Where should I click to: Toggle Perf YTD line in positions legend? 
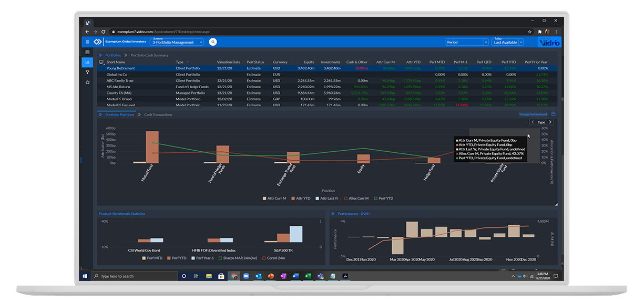tap(383, 199)
